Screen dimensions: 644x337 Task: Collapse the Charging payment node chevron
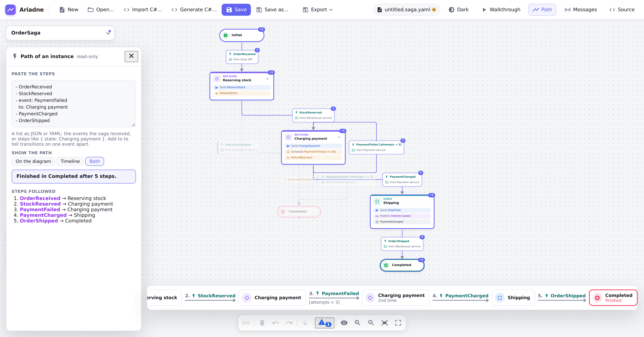pos(339,137)
